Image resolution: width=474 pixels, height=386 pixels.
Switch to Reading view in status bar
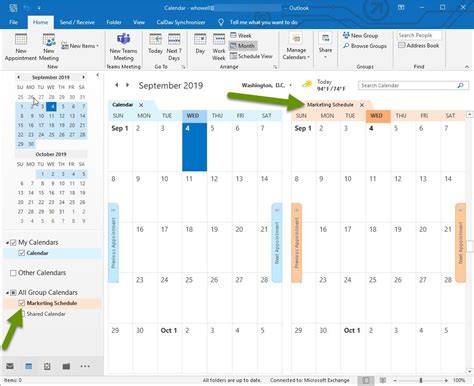pyautogui.click(x=383, y=380)
